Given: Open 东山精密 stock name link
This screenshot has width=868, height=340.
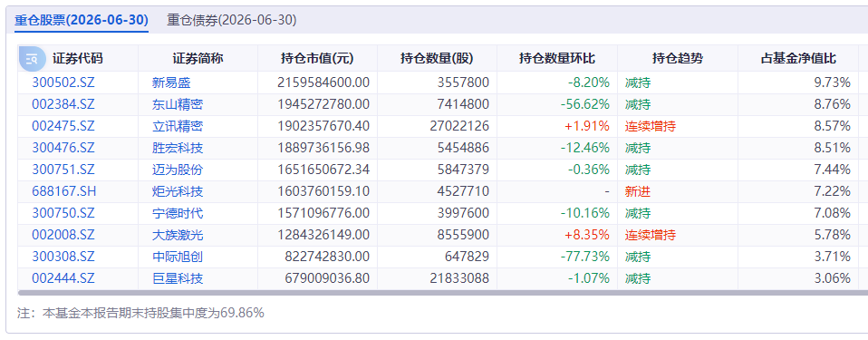Looking at the screenshot, I should click(178, 104).
